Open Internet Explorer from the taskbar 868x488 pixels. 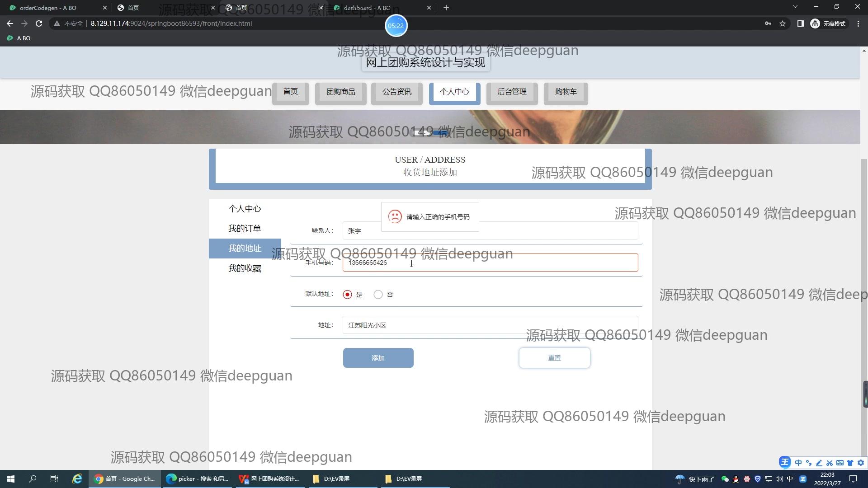(77, 479)
